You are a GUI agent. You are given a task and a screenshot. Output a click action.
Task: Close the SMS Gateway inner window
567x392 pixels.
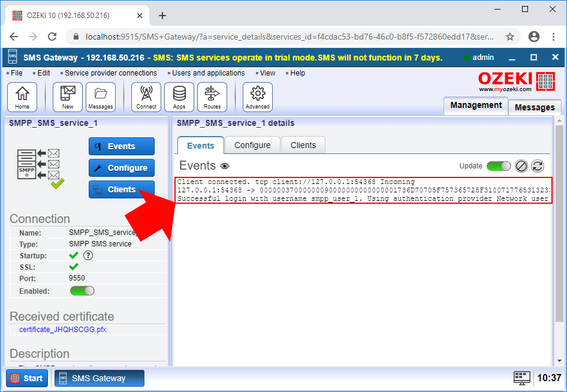[556, 57]
